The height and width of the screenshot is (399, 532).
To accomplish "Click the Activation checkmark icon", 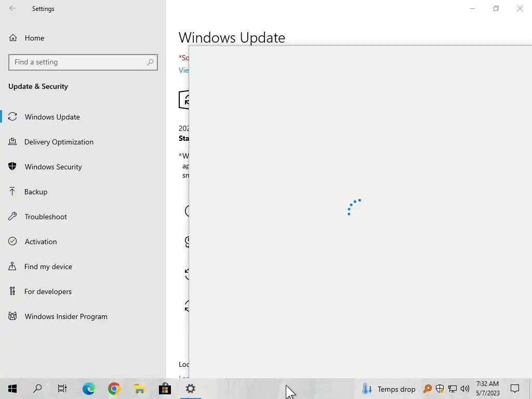I will click(12, 241).
